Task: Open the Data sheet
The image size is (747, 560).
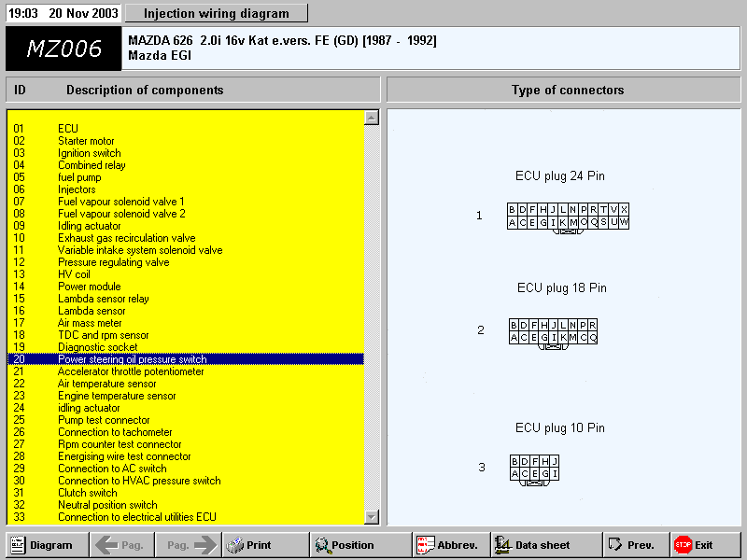Action: 546,545
